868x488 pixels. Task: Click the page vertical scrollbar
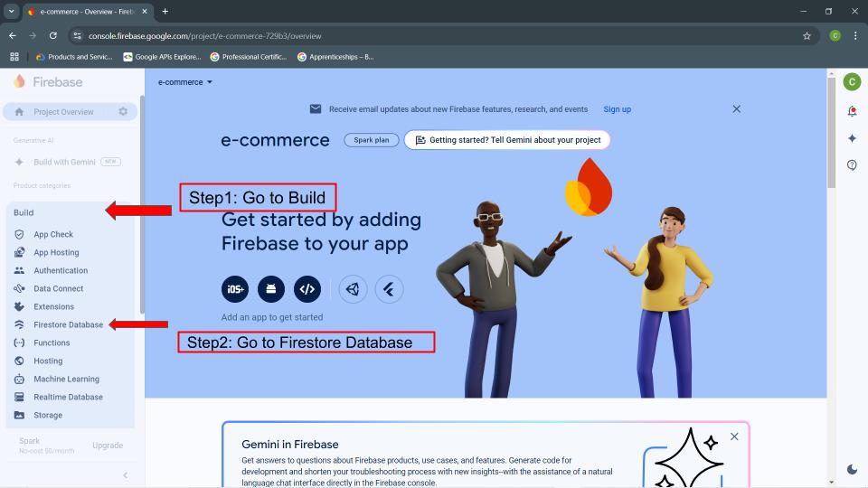click(831, 132)
